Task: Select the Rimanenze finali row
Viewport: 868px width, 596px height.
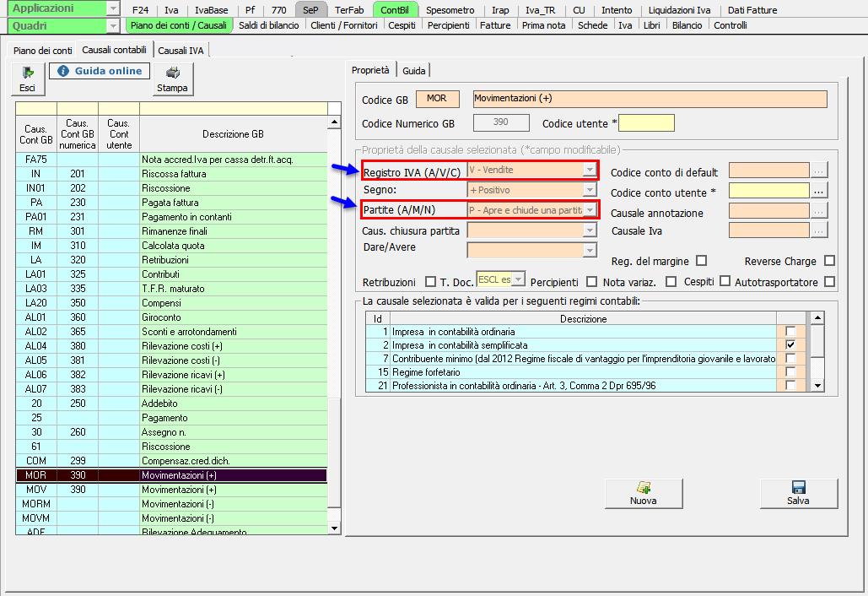Action: (171, 231)
